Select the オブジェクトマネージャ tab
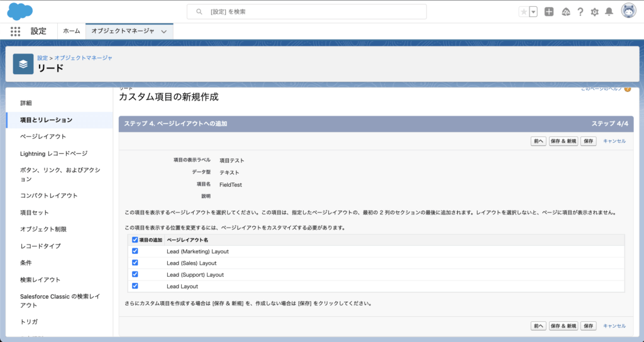644x342 pixels. 123,31
